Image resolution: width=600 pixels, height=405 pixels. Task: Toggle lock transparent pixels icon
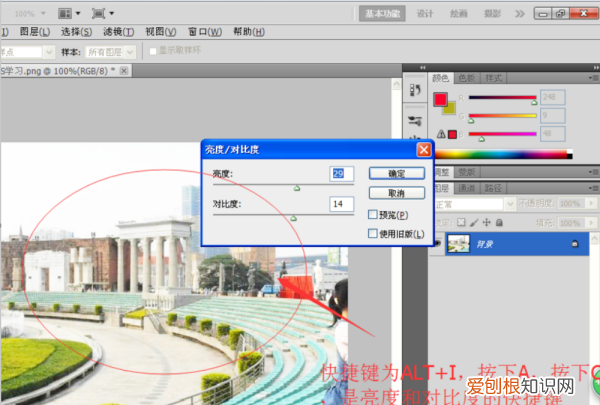(x=461, y=222)
